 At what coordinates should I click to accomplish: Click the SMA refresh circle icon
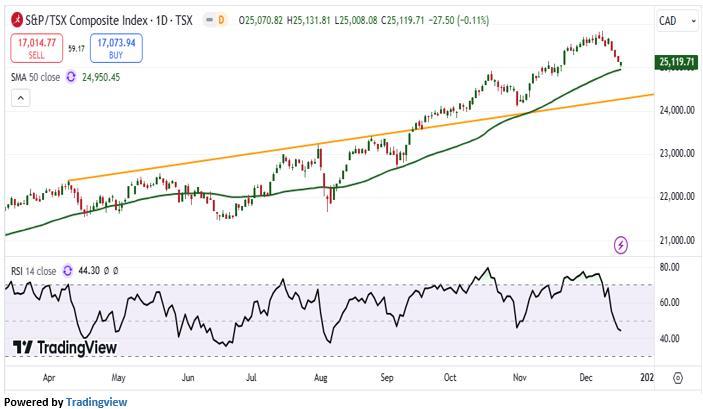[x=71, y=77]
